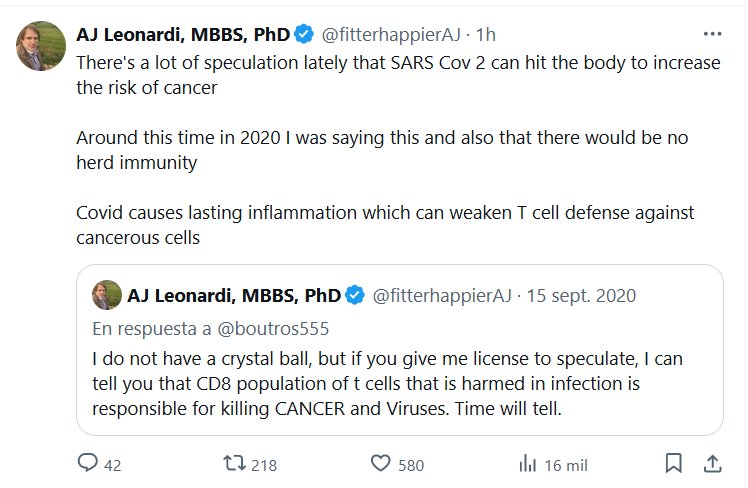Click @fitterhappierAJ handle in main tweet
Screen dimensions: 748x488
[390, 35]
